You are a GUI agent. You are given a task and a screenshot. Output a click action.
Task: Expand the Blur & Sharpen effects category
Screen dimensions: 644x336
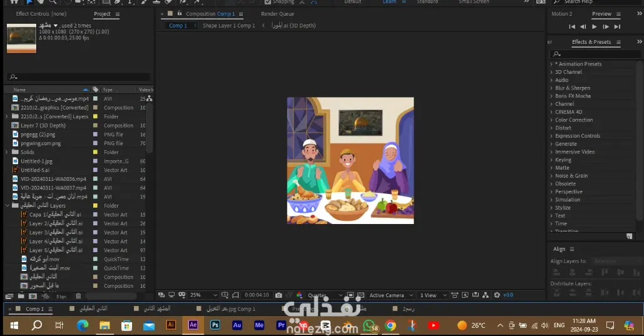(551, 88)
